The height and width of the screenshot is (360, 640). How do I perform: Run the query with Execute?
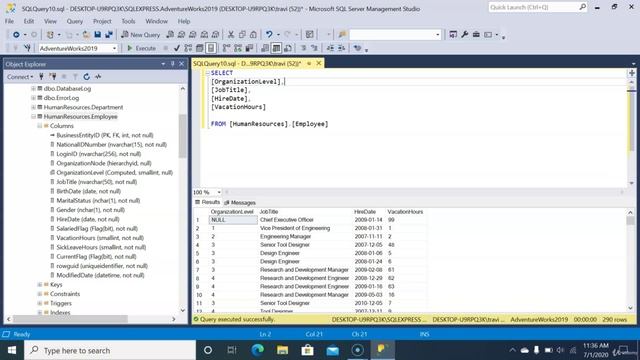141,48
